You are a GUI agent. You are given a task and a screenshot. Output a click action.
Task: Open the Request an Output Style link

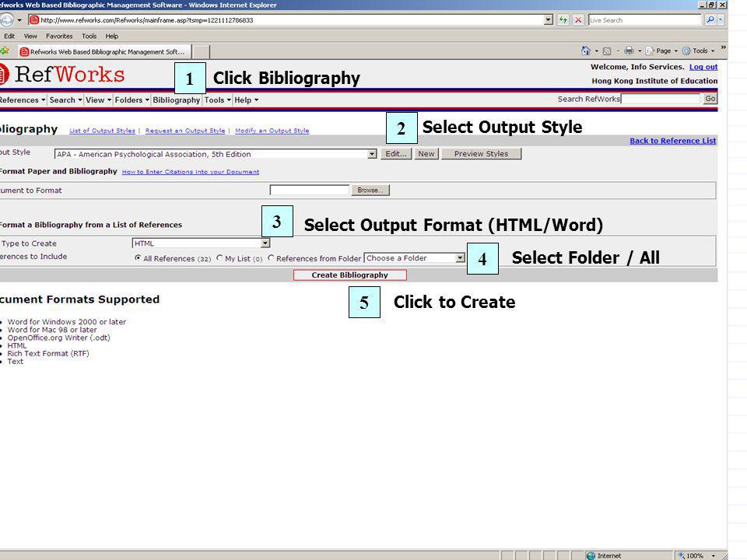tap(185, 131)
